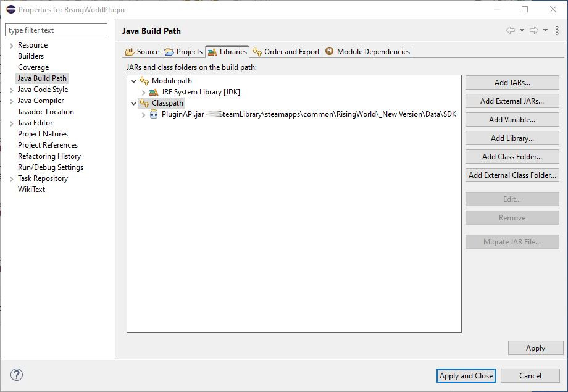568x392 pixels.
Task: Click the Source tab package icon
Action: point(130,52)
